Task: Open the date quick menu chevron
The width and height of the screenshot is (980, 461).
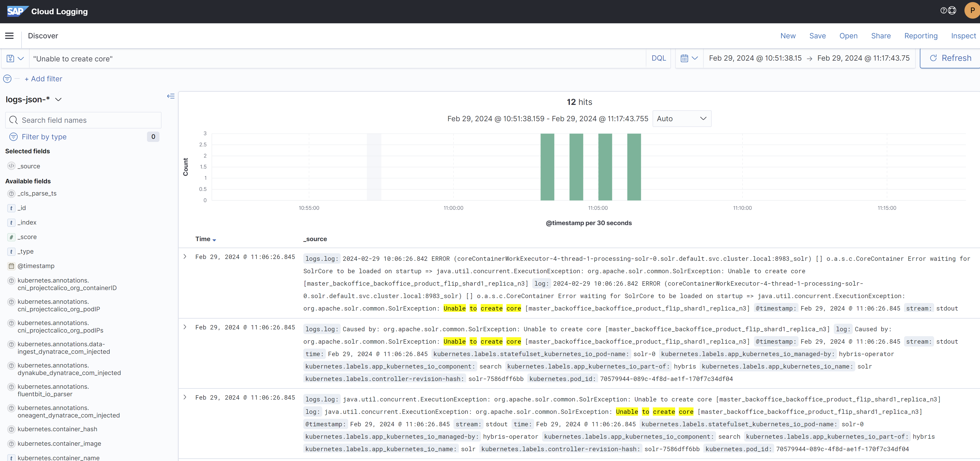Action: coord(695,58)
